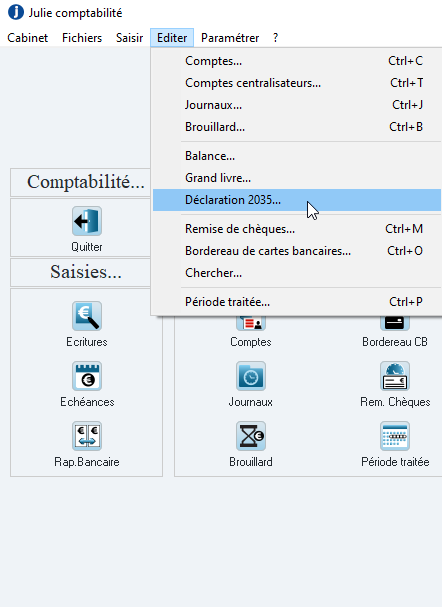The width and height of the screenshot is (442, 607).
Task: Click the Bordereau CB card icon
Action: coord(395,323)
